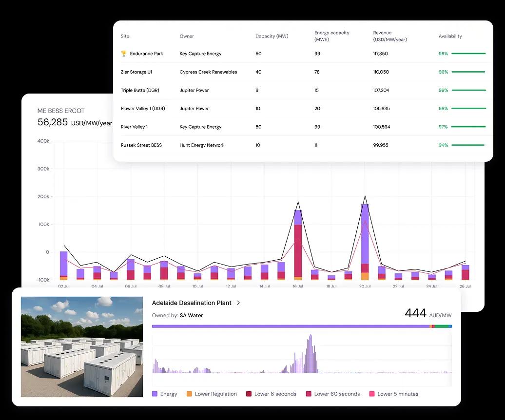Open the Adelaide Desalination Plant title

(192, 303)
